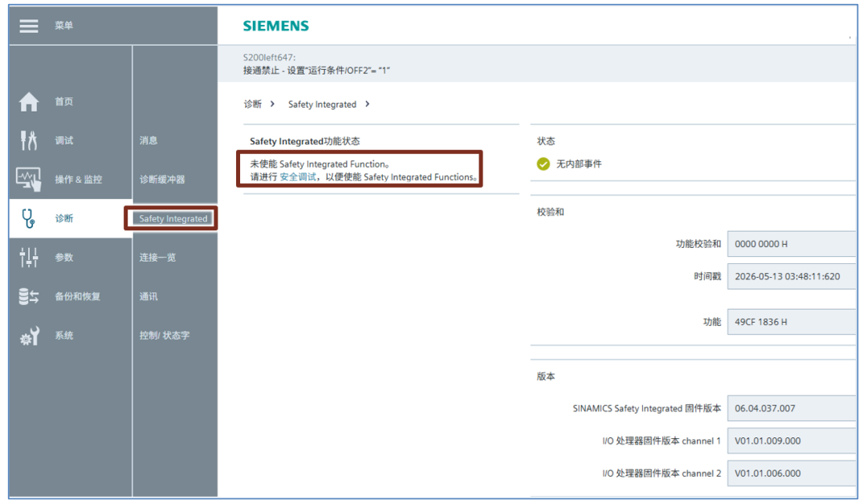Image resolution: width=867 pixels, height=504 pixels.
Task: Open the 首页 menu item
Action: pos(64,102)
